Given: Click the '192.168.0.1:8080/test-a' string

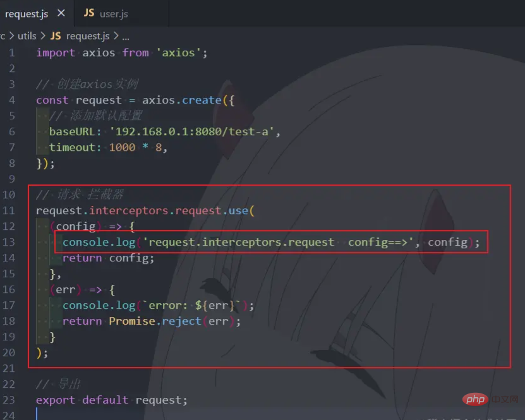Looking at the screenshot, I should coord(192,131).
